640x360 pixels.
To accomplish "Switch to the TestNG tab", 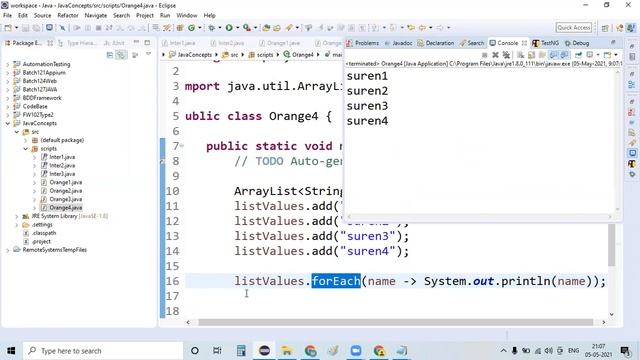I will [545, 43].
